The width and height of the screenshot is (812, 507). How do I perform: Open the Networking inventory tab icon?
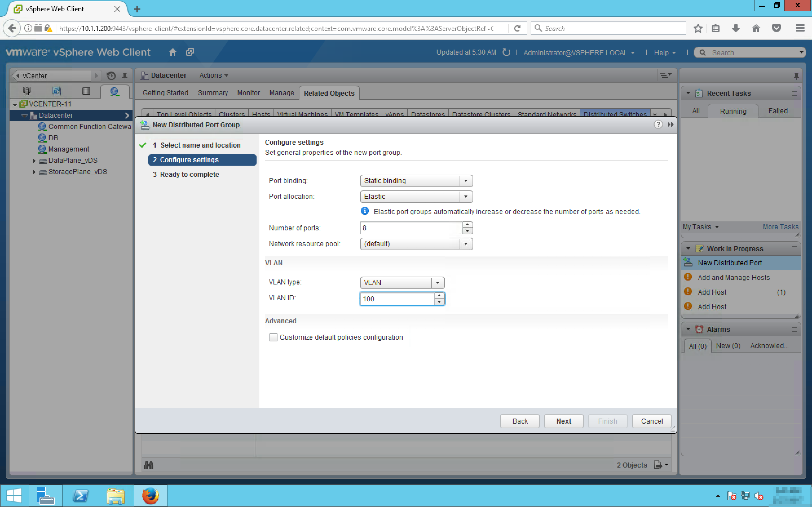[x=114, y=91]
